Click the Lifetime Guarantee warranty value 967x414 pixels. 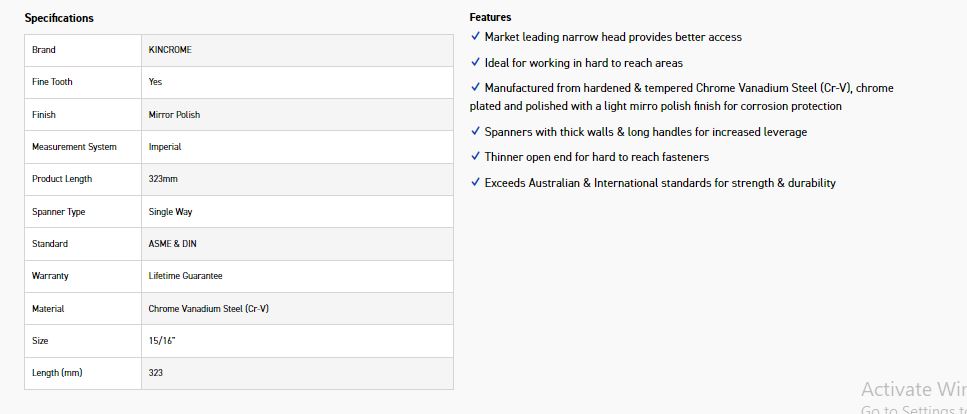[x=185, y=276]
